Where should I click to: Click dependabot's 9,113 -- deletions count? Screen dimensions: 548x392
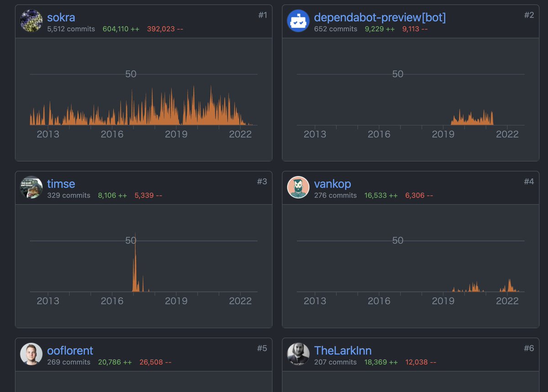(x=415, y=29)
